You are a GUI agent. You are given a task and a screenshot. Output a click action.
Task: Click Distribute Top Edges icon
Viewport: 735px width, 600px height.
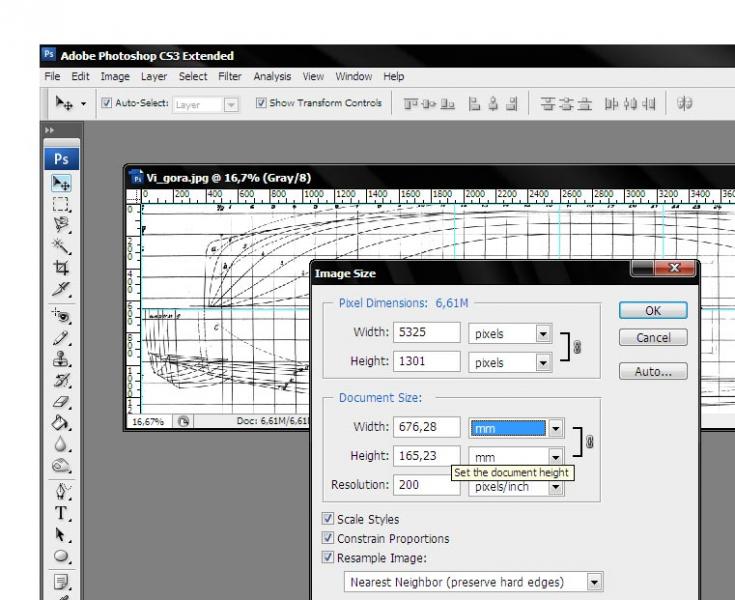point(548,104)
